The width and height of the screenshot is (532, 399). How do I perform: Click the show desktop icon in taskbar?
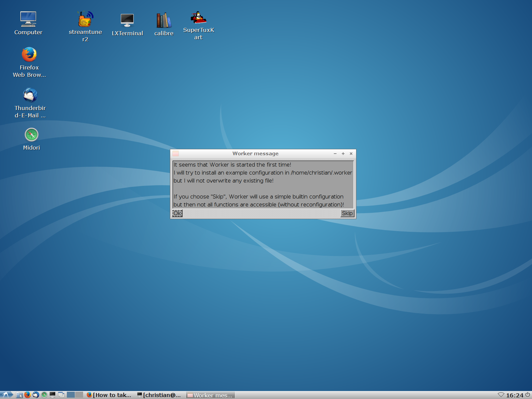61,395
